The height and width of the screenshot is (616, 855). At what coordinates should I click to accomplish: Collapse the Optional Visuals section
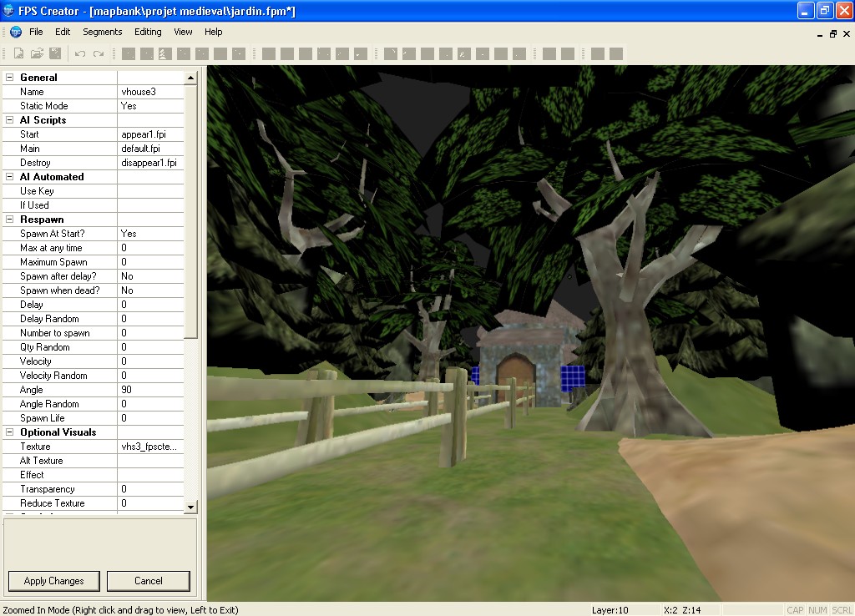[x=9, y=432]
